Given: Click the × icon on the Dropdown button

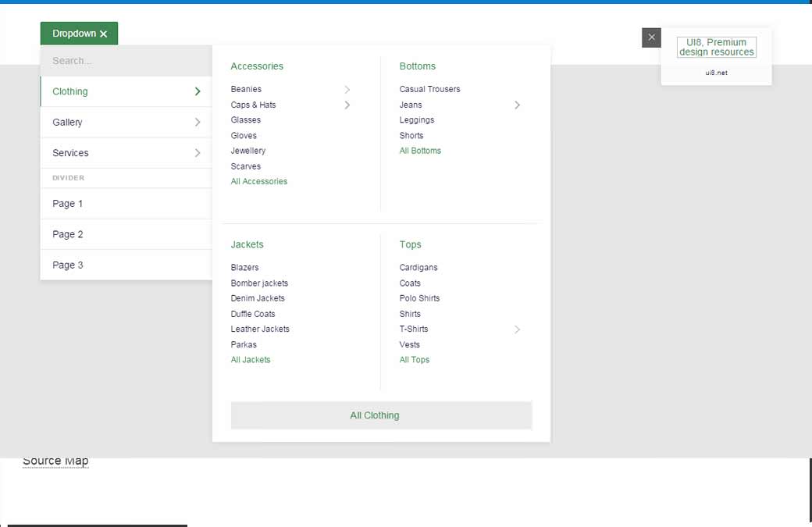Looking at the screenshot, I should tap(105, 33).
